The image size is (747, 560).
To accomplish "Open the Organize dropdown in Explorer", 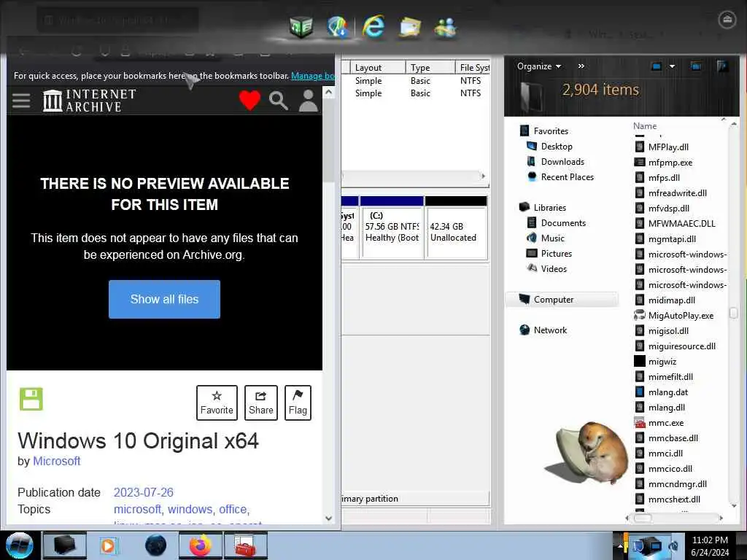I will [x=539, y=66].
